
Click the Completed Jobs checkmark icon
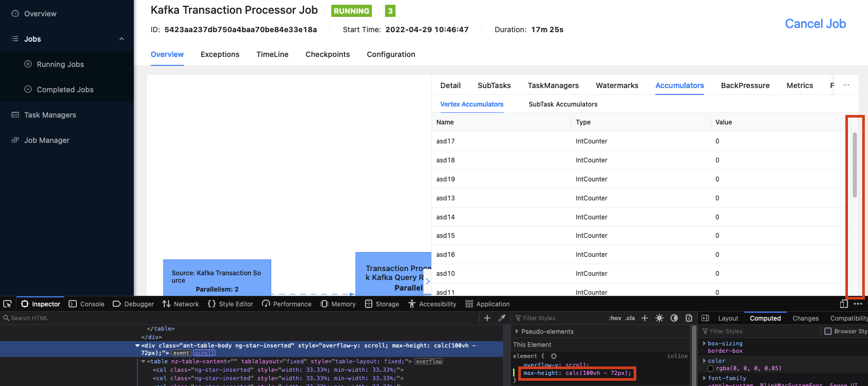tap(28, 90)
